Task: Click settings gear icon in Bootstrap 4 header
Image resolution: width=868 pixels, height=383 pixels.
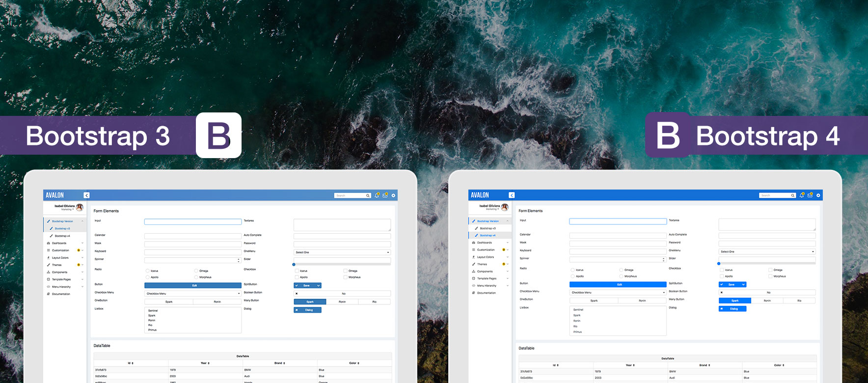Action: click(x=818, y=195)
